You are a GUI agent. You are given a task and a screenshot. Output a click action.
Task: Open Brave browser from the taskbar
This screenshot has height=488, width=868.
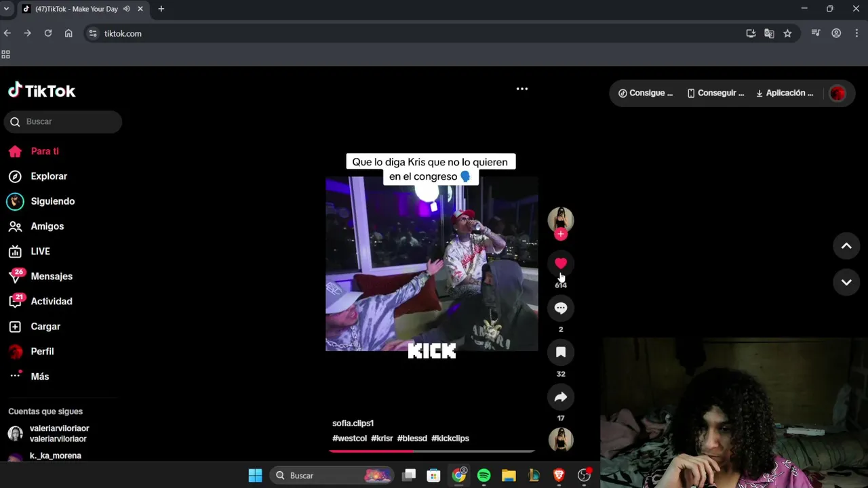[x=559, y=476]
